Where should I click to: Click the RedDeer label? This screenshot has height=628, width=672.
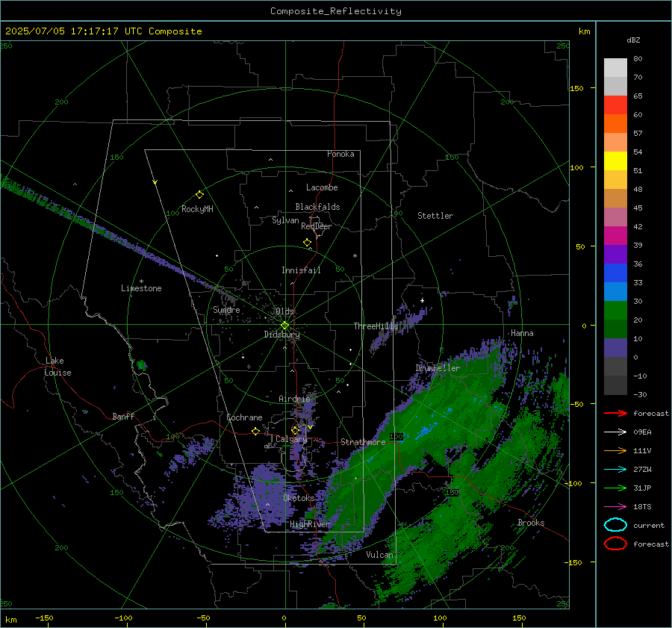[x=317, y=226]
